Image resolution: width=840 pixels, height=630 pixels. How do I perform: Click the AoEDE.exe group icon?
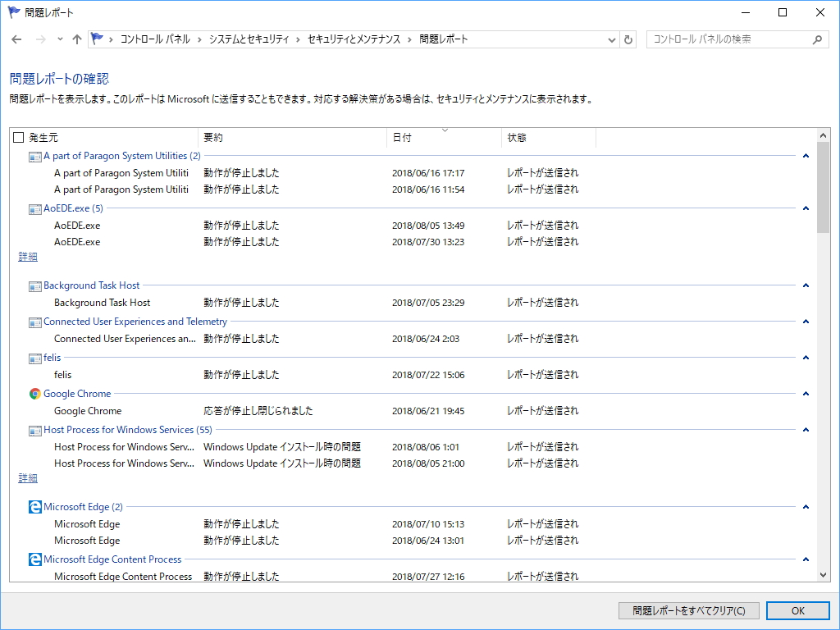click(34, 209)
